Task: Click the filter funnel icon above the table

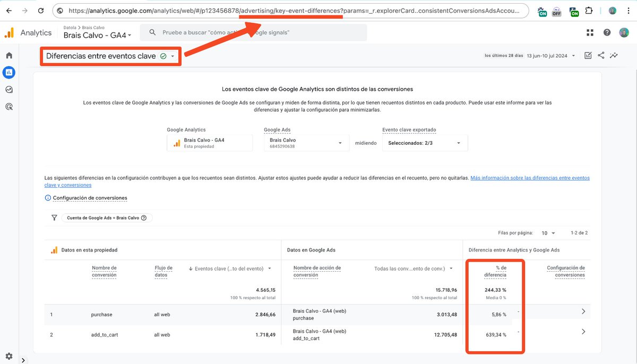Action: tap(54, 218)
